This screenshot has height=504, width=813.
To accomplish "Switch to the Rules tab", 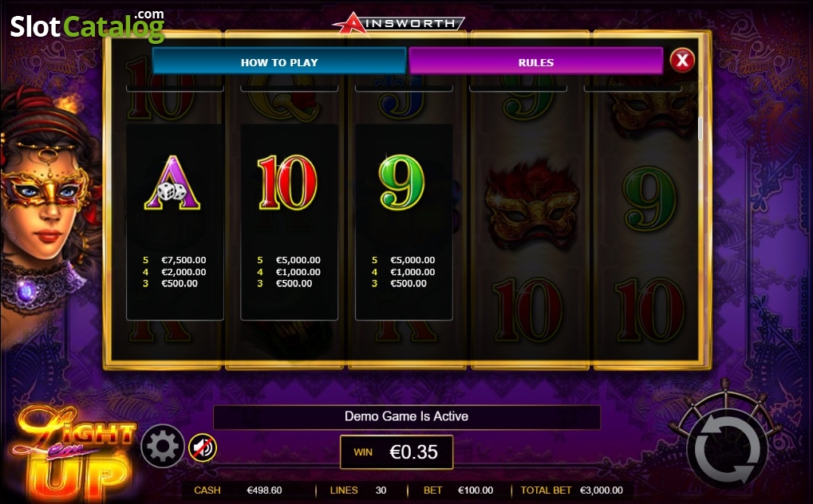I will pos(536,61).
